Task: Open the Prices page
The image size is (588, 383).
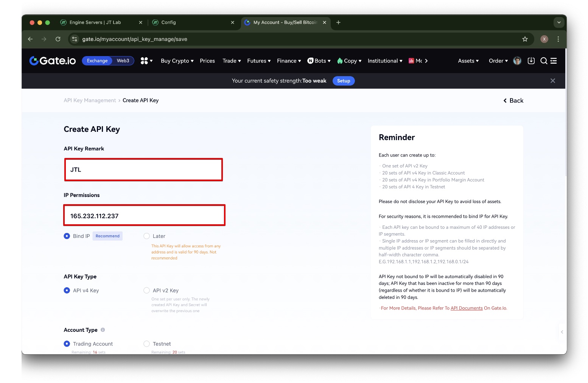Action: (x=207, y=61)
